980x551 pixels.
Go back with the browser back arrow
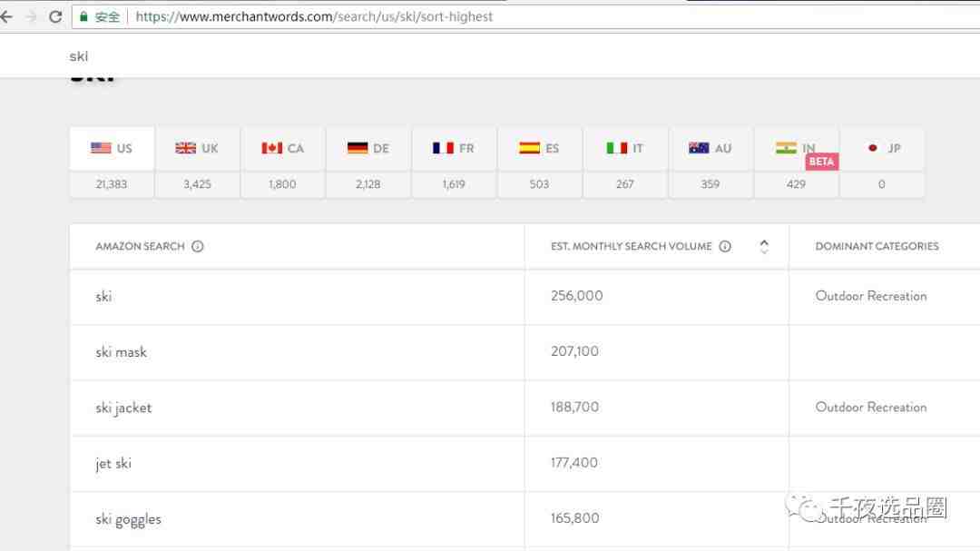[6, 17]
